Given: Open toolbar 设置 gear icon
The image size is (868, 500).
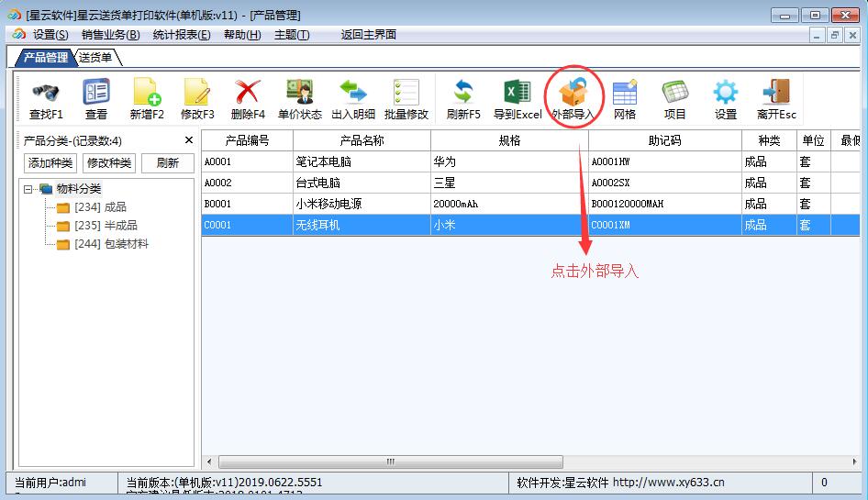Looking at the screenshot, I should [725, 100].
